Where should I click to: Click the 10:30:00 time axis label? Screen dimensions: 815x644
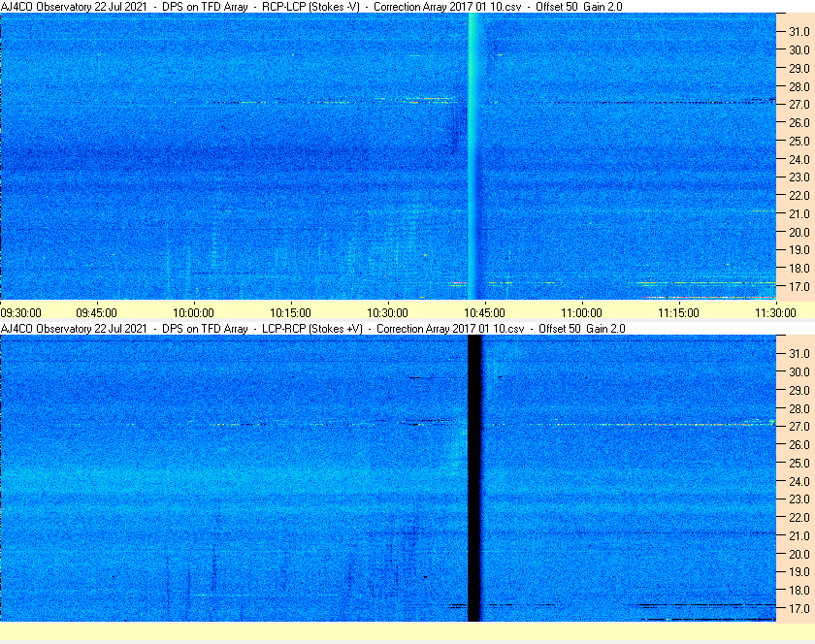387,313
